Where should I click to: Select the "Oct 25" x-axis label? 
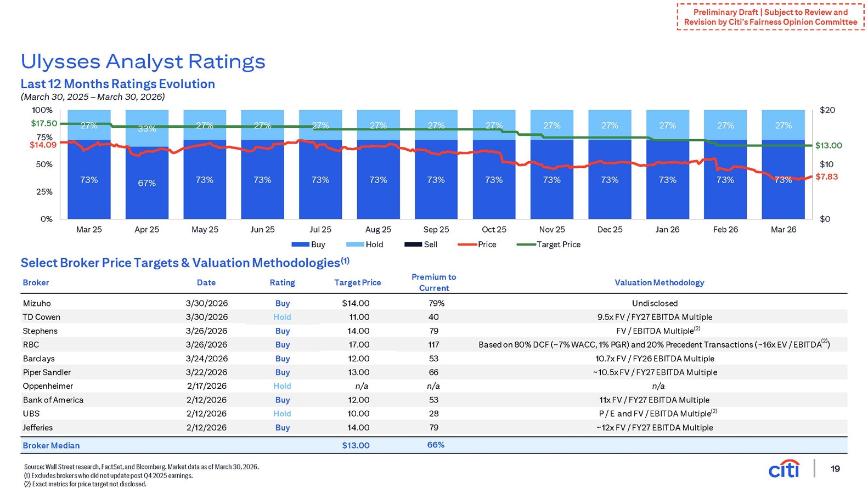494,230
